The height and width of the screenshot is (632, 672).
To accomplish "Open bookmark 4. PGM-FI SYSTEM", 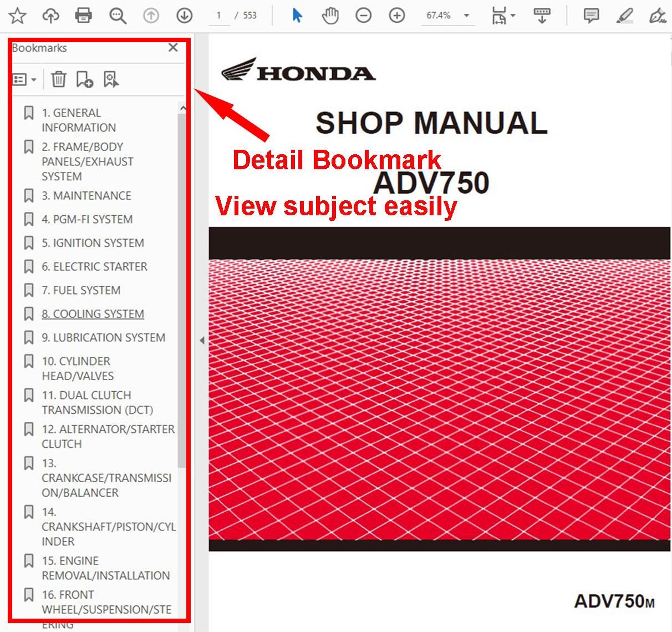I will 87,219.
